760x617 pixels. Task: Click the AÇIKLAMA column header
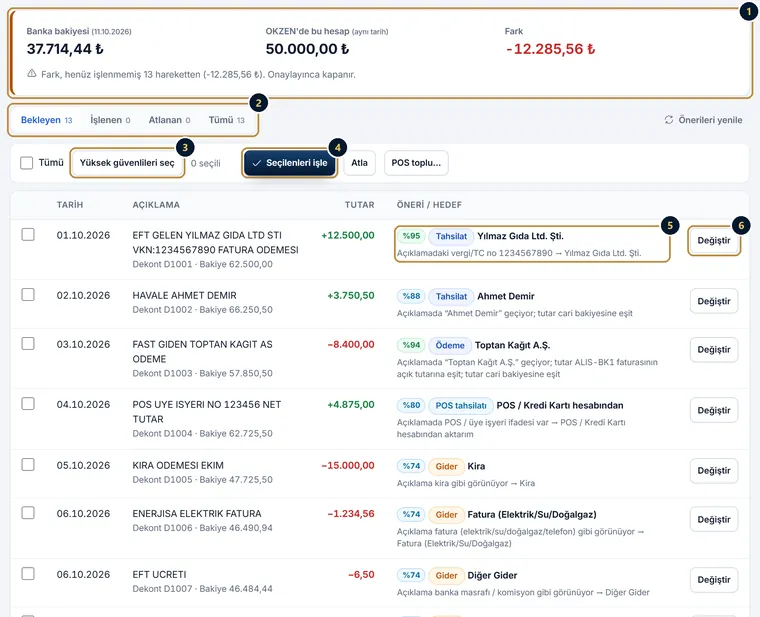(x=156, y=205)
